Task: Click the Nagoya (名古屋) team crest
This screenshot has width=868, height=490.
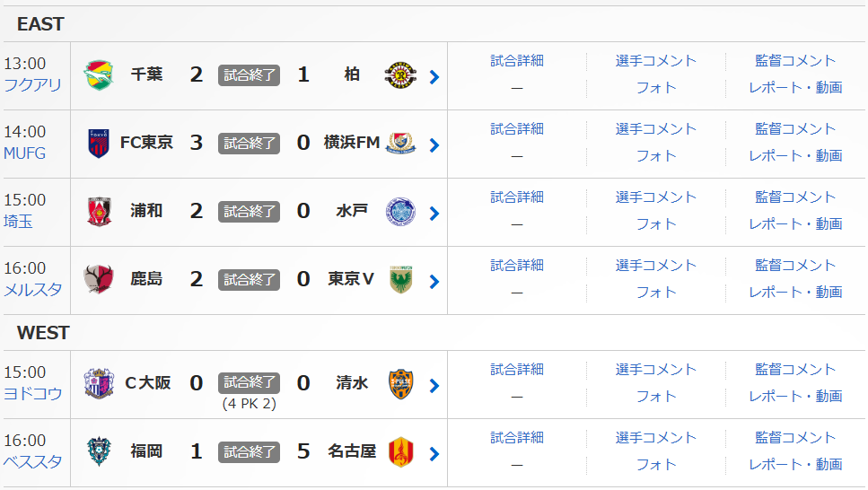Action: pos(400,452)
